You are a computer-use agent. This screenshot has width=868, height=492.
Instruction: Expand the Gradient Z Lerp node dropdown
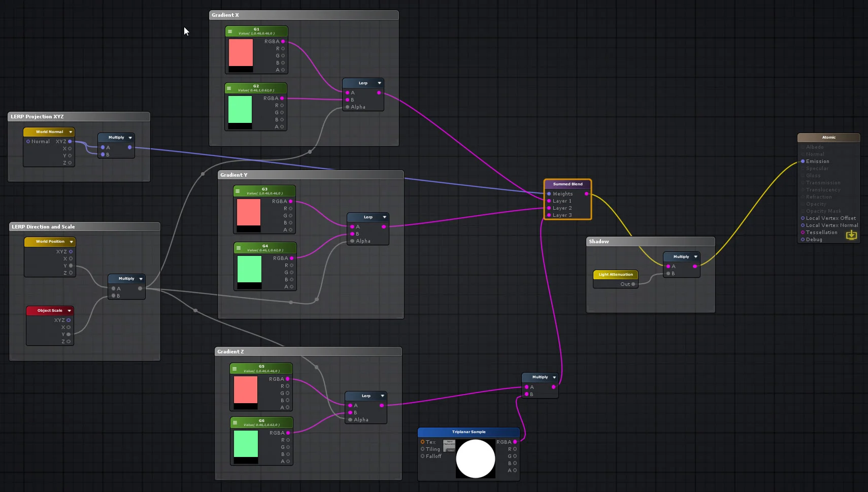382,396
